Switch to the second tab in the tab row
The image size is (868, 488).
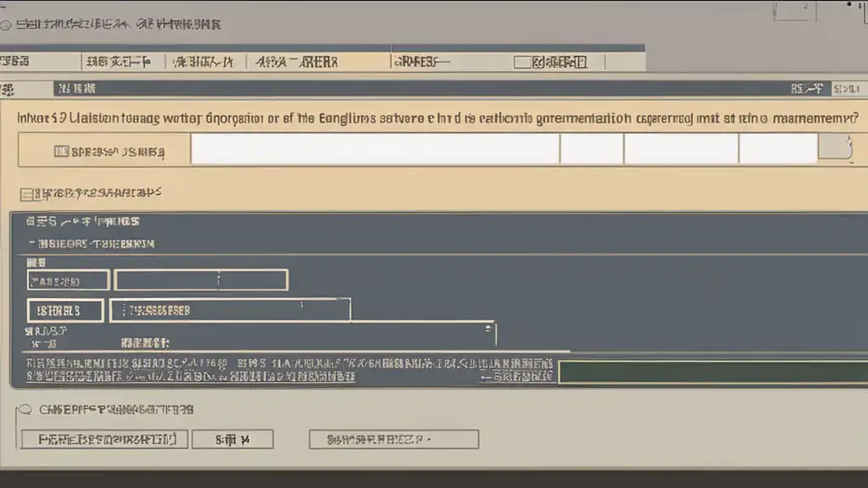117,62
